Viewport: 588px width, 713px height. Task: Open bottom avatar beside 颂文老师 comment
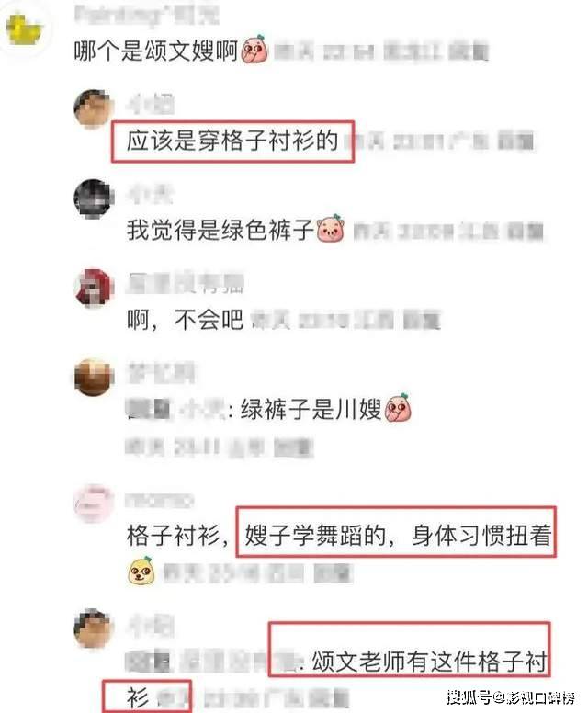pos(93,628)
